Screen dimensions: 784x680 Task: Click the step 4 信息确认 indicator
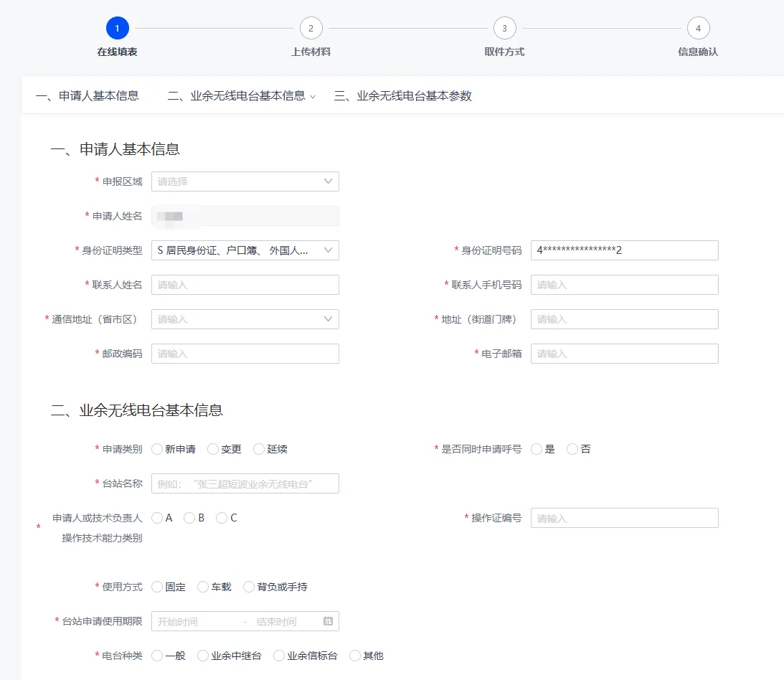(698, 27)
